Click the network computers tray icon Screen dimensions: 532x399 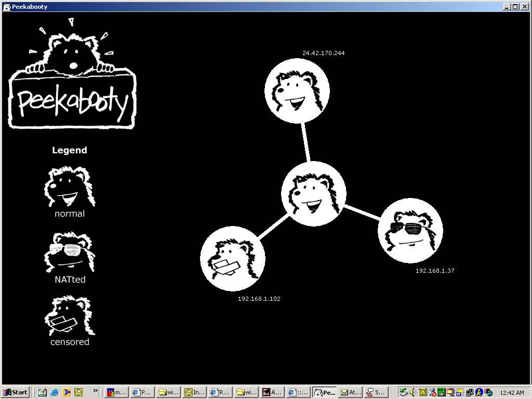(x=470, y=392)
